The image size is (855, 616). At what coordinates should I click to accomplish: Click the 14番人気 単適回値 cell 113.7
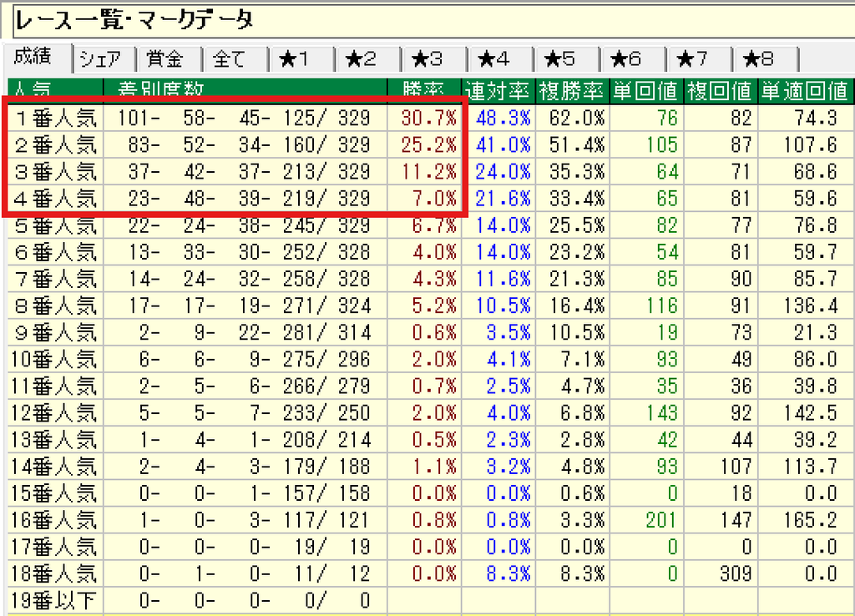click(806, 466)
